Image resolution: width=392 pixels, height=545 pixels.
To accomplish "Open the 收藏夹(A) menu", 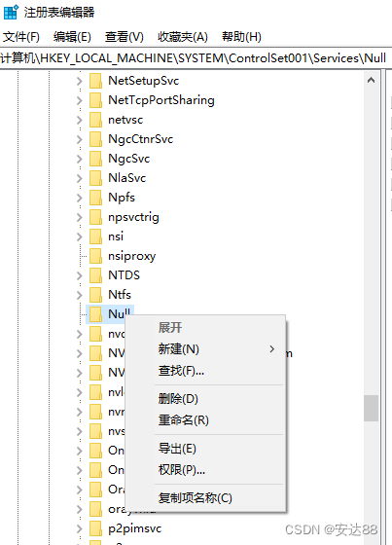I will click(183, 37).
